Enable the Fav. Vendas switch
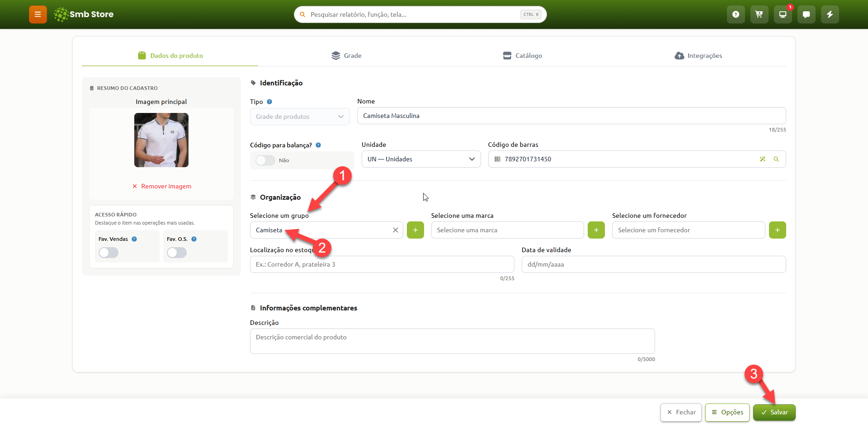This screenshot has width=868, height=427. click(x=108, y=253)
